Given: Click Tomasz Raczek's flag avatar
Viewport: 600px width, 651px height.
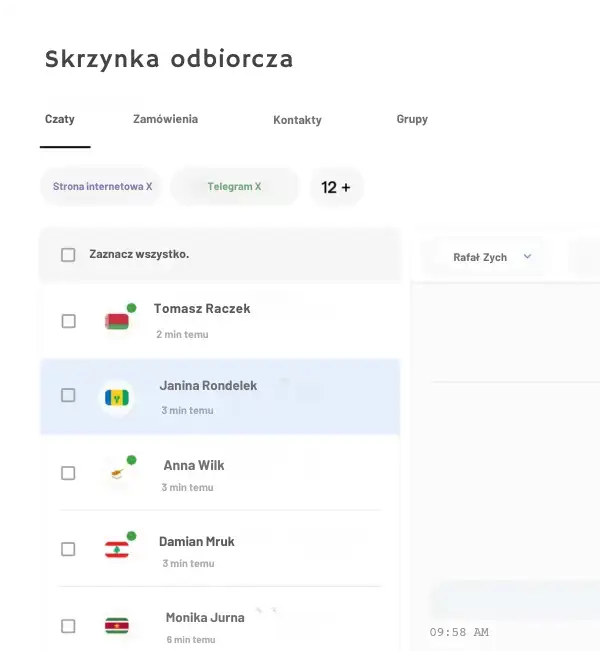Looking at the screenshot, I should [x=117, y=321].
